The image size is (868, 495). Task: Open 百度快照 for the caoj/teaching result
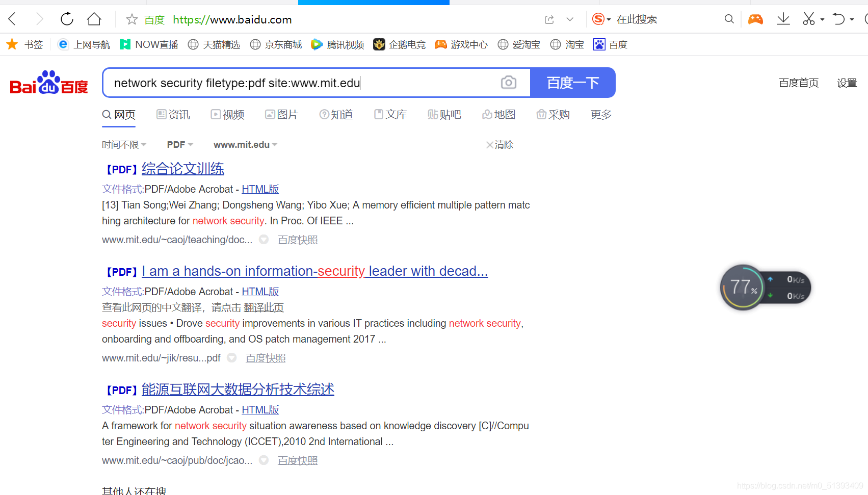[x=298, y=240]
